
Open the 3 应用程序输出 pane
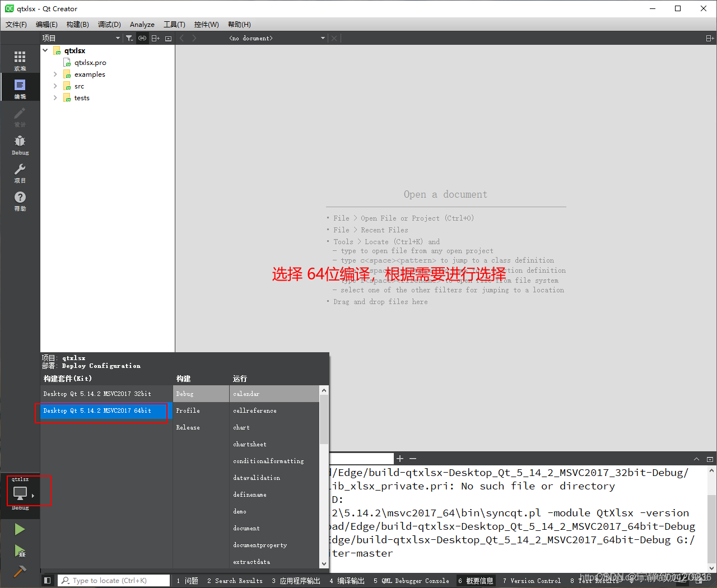tap(296, 581)
